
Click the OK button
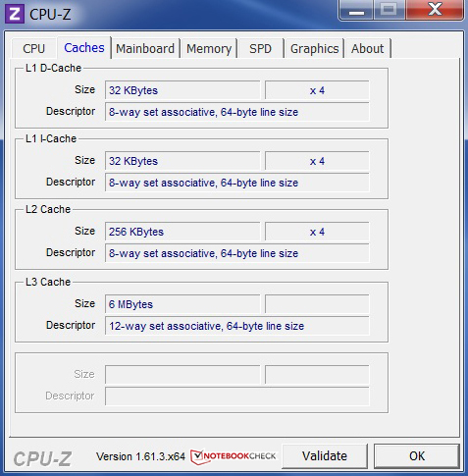pyautogui.click(x=417, y=456)
